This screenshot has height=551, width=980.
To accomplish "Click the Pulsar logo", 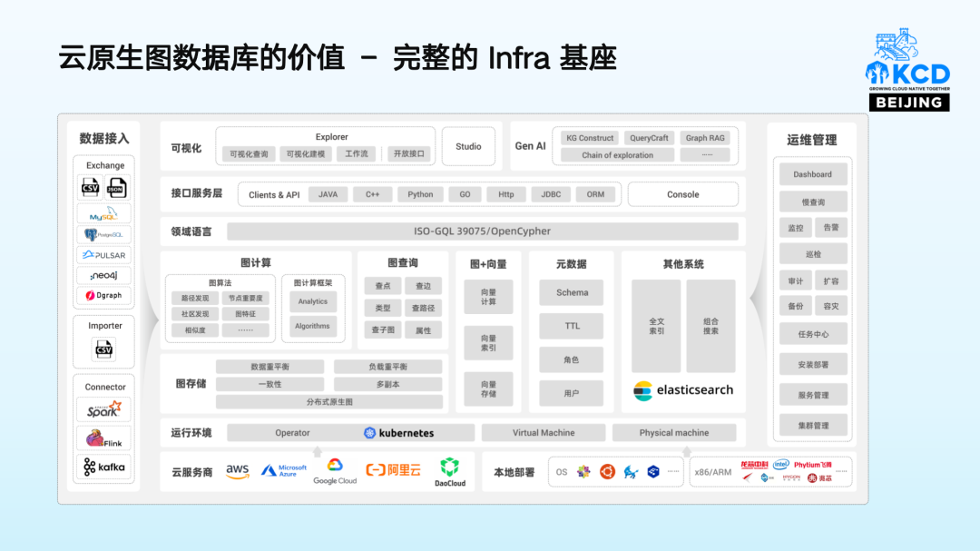I will click(x=103, y=255).
